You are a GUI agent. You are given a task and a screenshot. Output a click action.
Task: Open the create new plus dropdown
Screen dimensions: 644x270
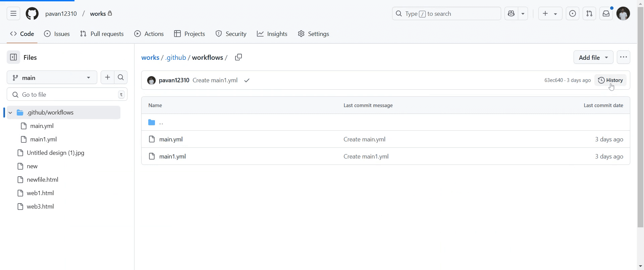pyautogui.click(x=550, y=13)
